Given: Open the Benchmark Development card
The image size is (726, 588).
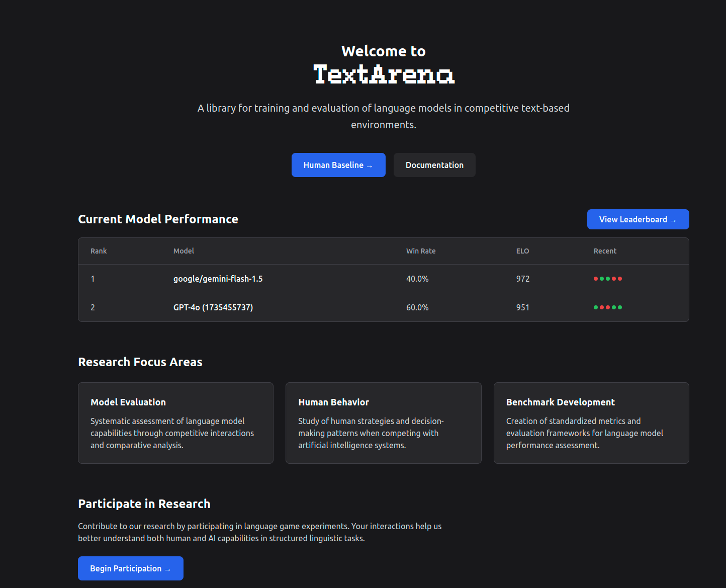Looking at the screenshot, I should click(591, 423).
